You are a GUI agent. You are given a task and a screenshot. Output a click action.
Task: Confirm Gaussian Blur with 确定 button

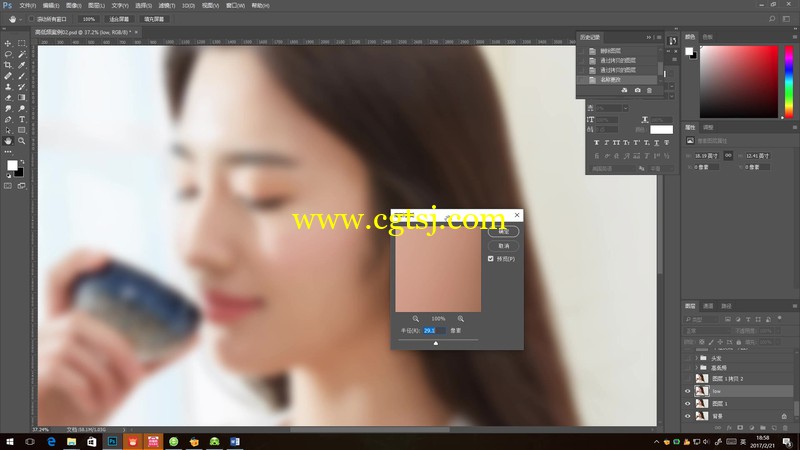[504, 232]
